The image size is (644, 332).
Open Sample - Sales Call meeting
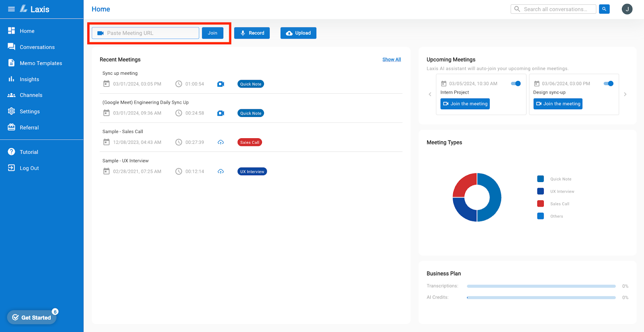click(123, 131)
